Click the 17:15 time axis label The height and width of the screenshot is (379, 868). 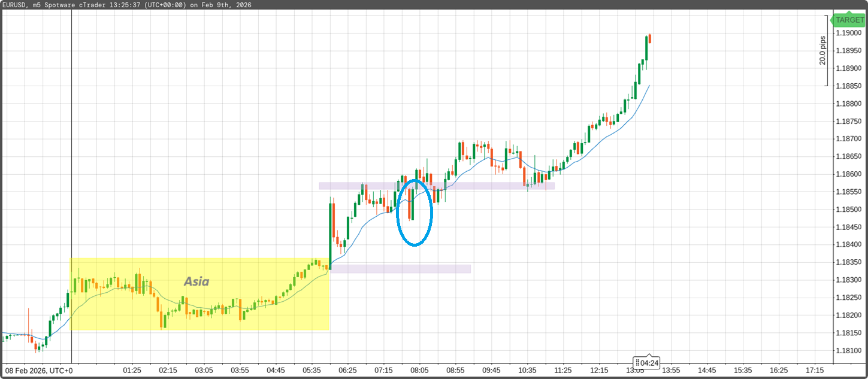[815, 370]
